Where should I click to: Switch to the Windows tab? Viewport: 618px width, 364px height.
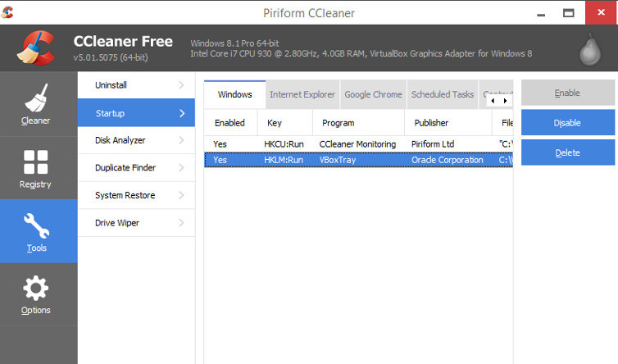tap(235, 94)
